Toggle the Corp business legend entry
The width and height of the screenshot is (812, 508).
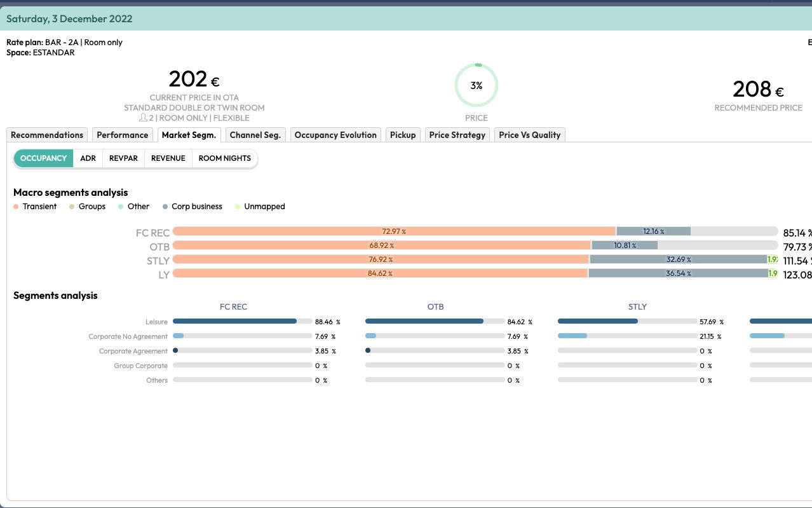point(192,207)
